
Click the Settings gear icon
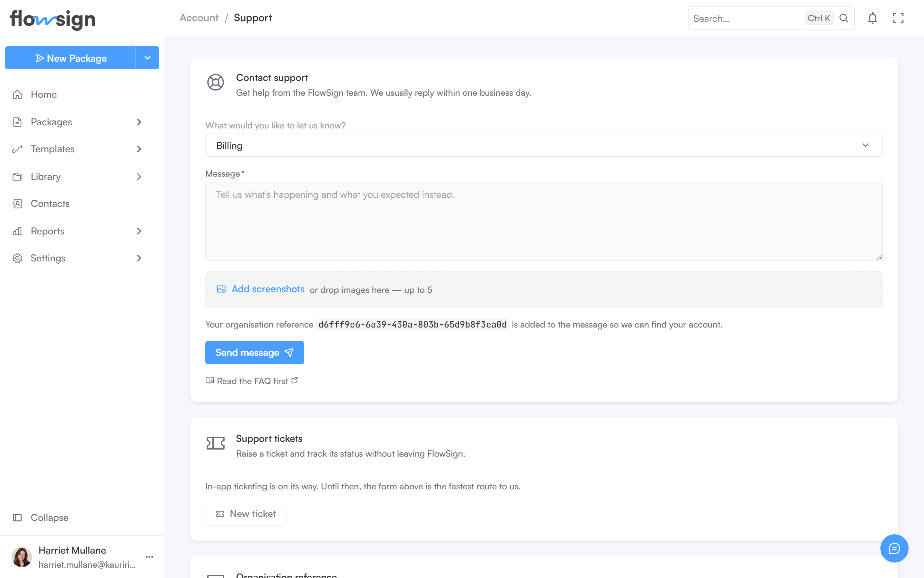[17, 258]
